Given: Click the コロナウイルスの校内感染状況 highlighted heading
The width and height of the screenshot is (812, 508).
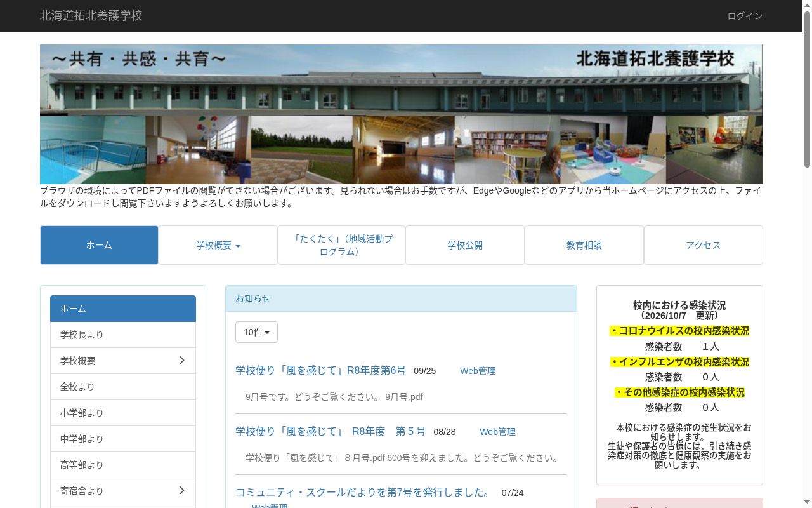Looking at the screenshot, I should click(679, 331).
